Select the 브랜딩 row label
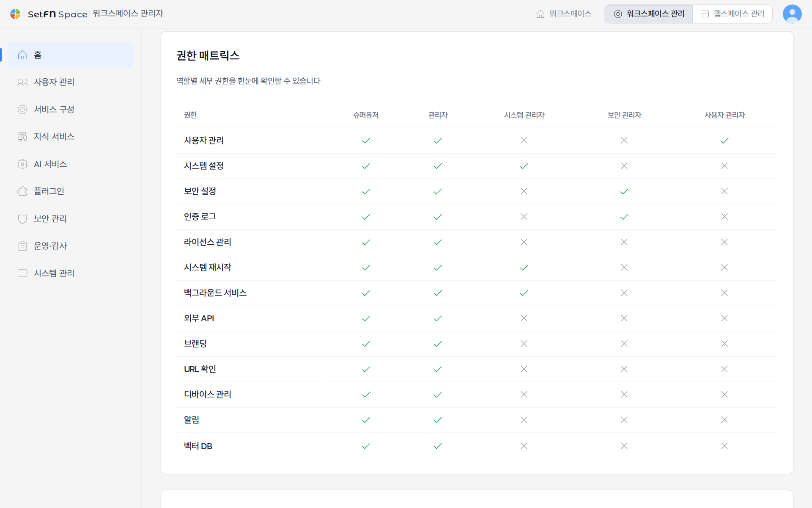Image resolution: width=812 pixels, height=508 pixels. [x=195, y=344]
